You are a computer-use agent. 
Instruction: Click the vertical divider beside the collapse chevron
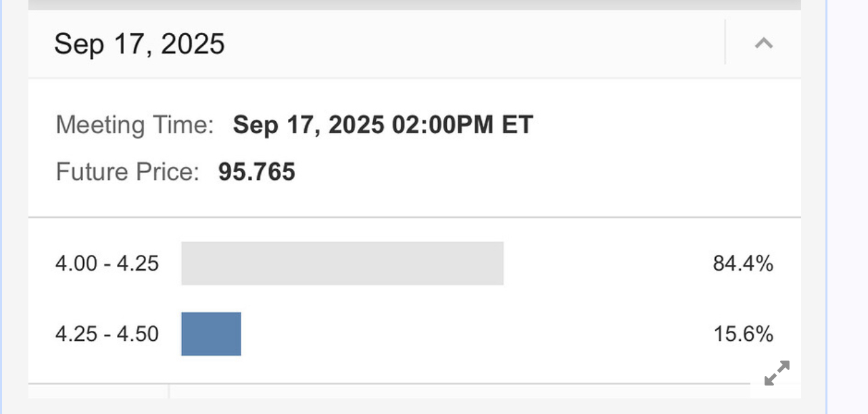click(x=725, y=43)
